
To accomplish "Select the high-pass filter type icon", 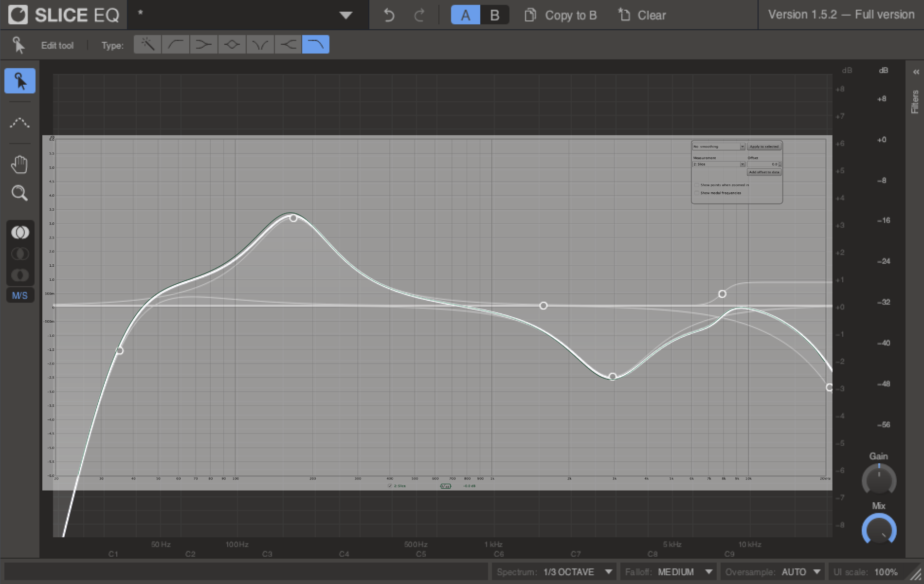I will pos(176,45).
